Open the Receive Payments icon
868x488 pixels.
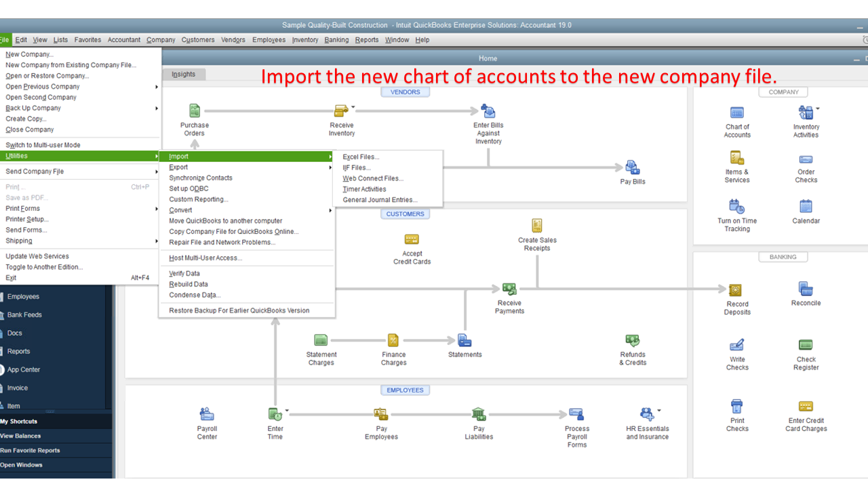point(509,289)
